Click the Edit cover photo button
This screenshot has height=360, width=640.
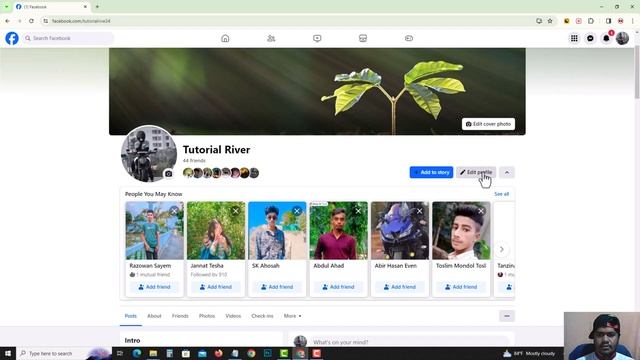coord(489,124)
